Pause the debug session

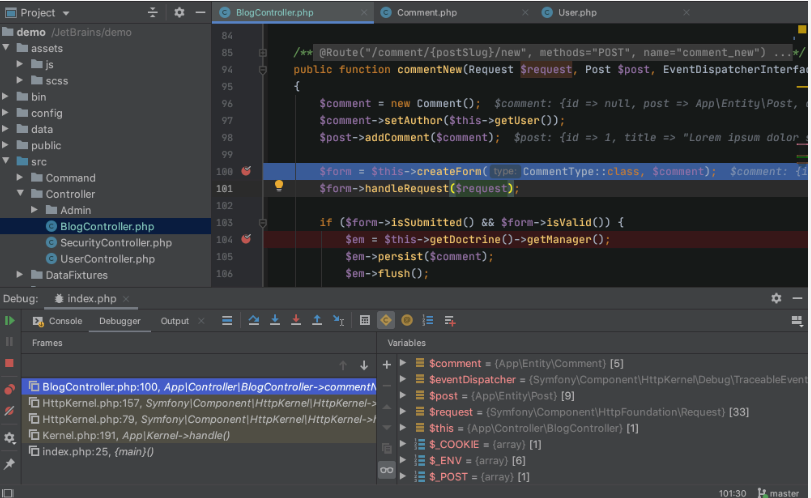9,342
